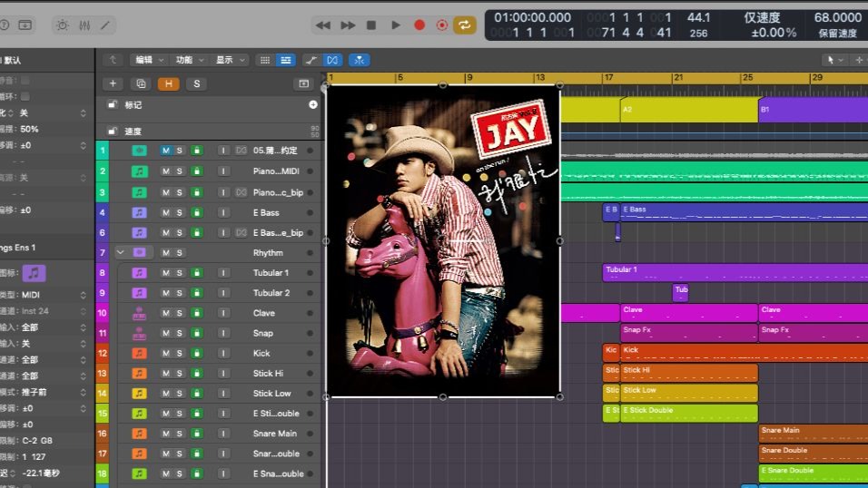Toggle the lock on Tubular 1 track
The width and height of the screenshot is (868, 488).
click(x=196, y=273)
